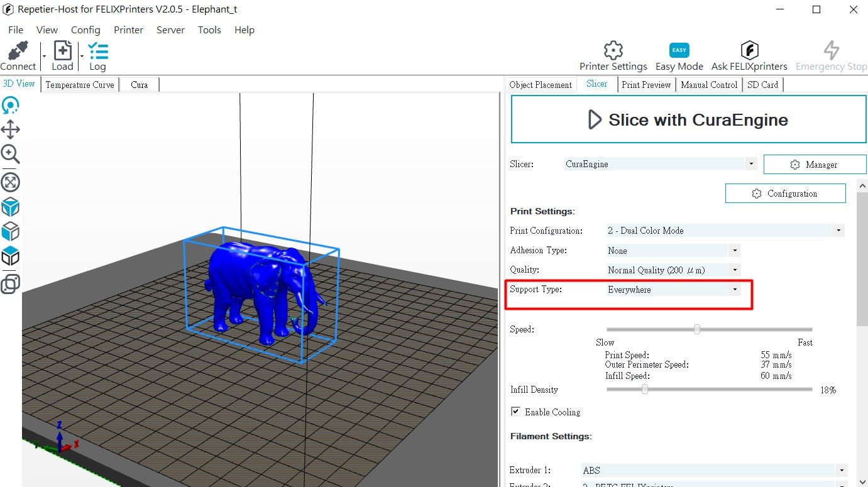Image resolution: width=868 pixels, height=487 pixels.
Task: Click the slicer panel vertical scrollbar
Action: pos(862,258)
